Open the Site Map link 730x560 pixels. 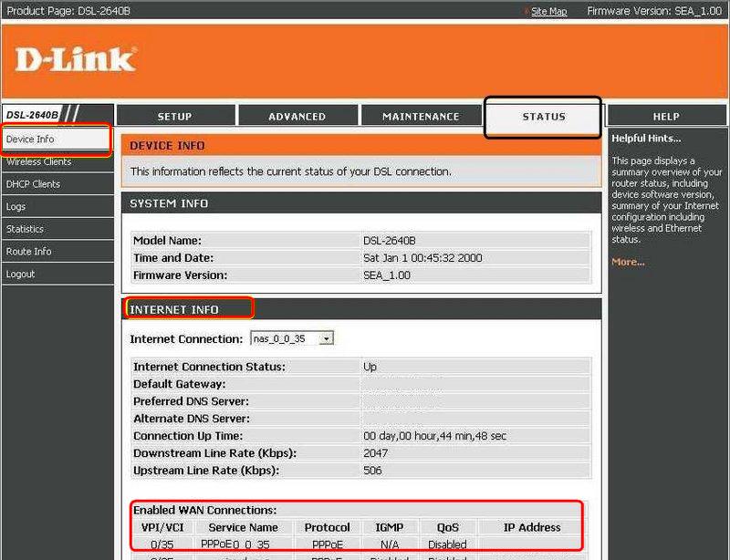tap(549, 11)
